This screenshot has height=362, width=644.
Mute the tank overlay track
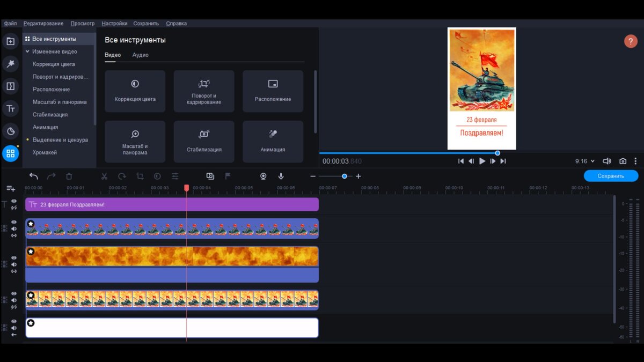pos(14,228)
